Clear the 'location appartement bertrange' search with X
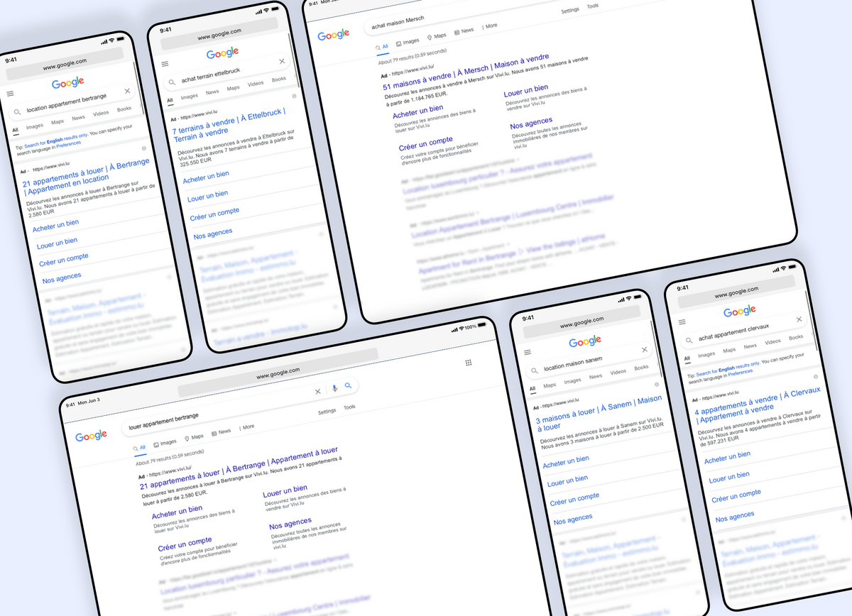 click(x=127, y=91)
